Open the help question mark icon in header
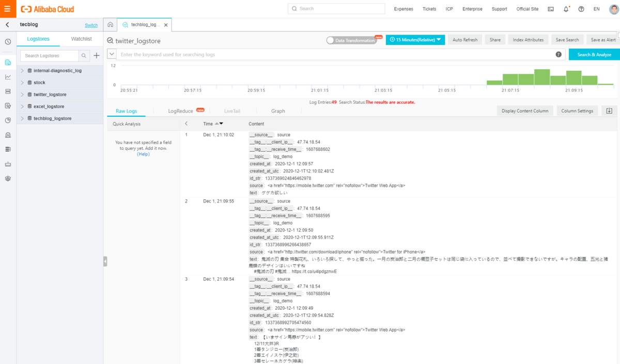The width and height of the screenshot is (620, 364). click(x=581, y=9)
